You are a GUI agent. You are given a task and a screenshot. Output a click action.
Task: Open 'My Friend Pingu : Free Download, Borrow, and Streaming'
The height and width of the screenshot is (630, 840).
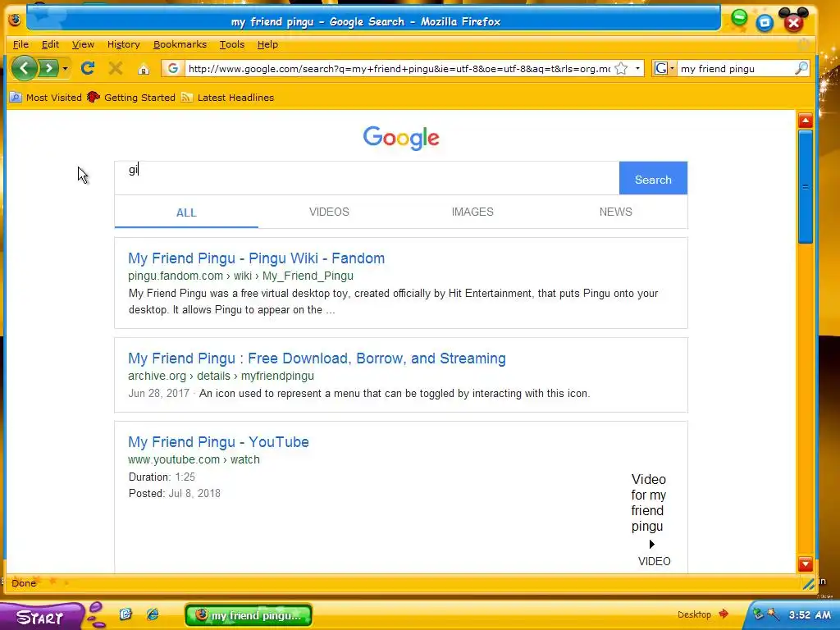tap(317, 358)
